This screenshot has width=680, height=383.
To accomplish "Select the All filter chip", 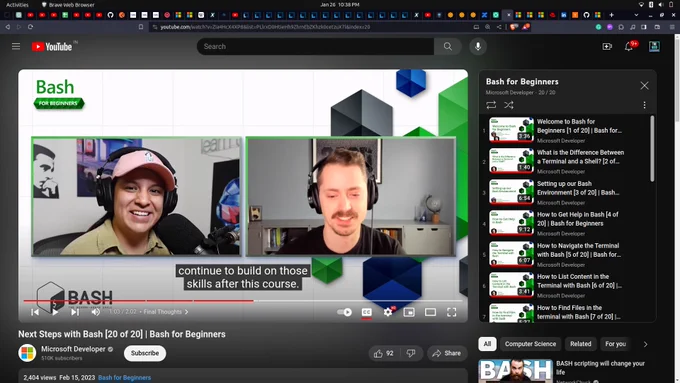I will click(487, 344).
